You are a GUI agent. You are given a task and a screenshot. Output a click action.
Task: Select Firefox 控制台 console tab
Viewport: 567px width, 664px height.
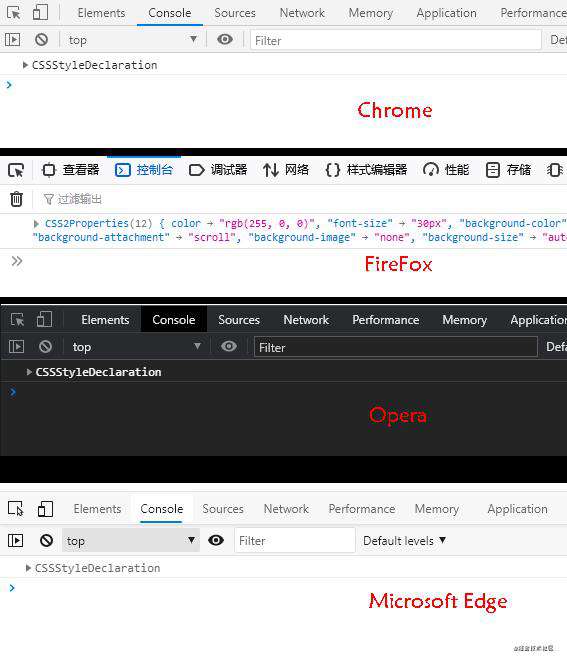[144, 170]
